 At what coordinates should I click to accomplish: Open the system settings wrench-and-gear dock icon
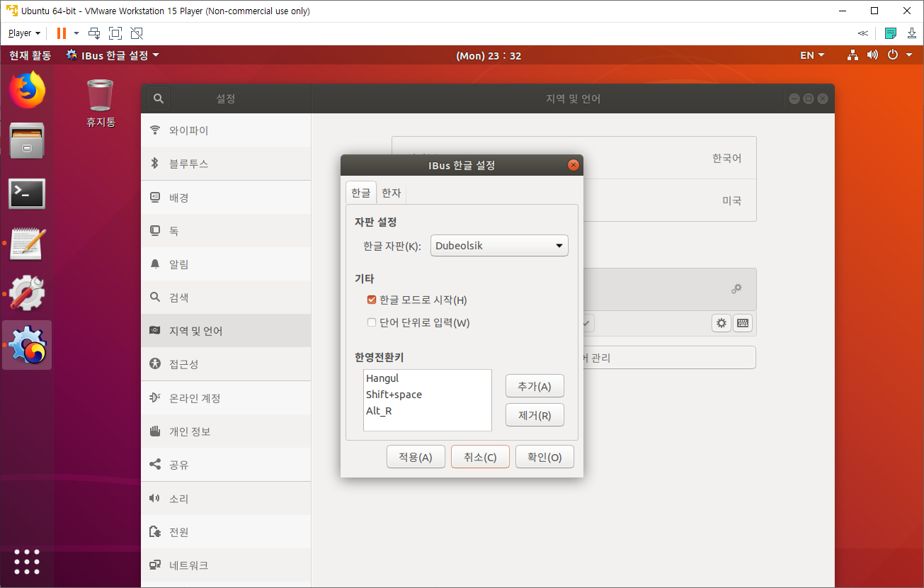tap(27, 293)
